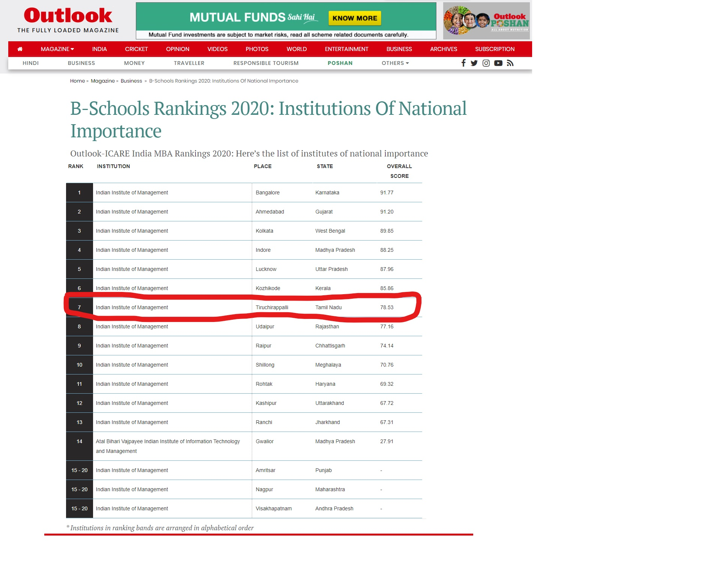Expand the MAGAZINE dropdown menu

57,49
